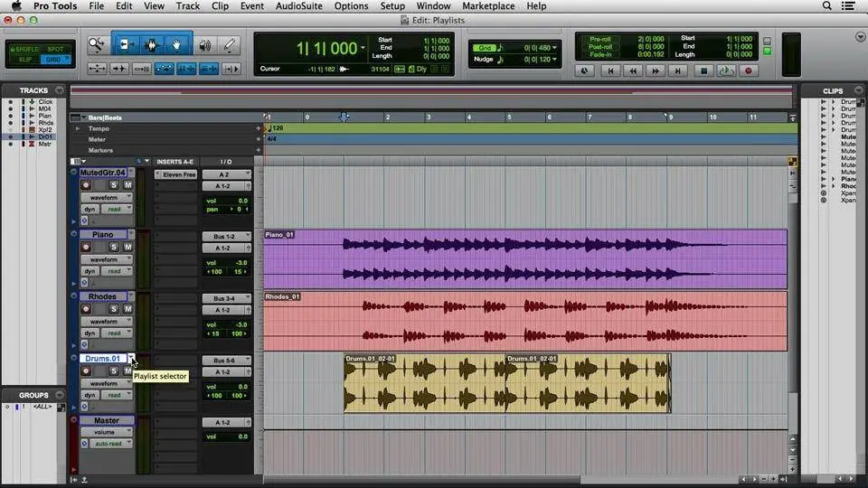The image size is (868, 488).
Task: Record-enable the Piano track
Action: pyautogui.click(x=86, y=247)
